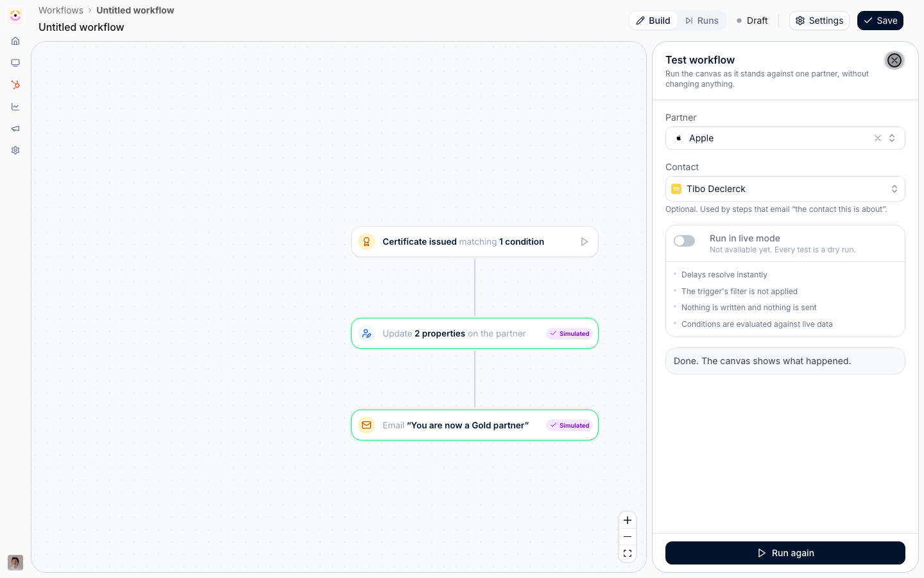The width and height of the screenshot is (924, 578).
Task: Switch to the Runs tab
Action: [702, 21]
